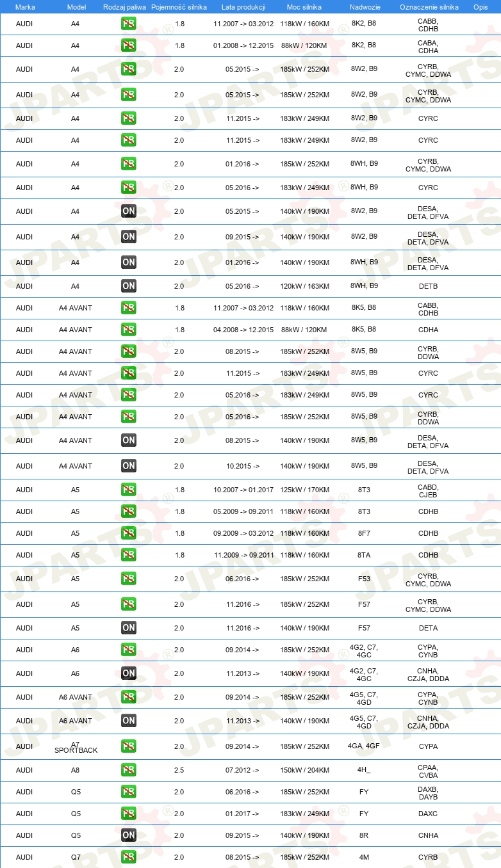This screenshot has height=868, width=501.
Task: Select the 2.5 engine capacity cell
Action: pyautogui.click(x=179, y=770)
